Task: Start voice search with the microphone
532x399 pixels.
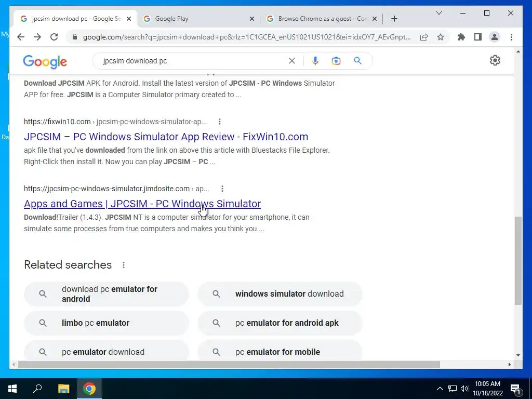Action: pos(315,61)
